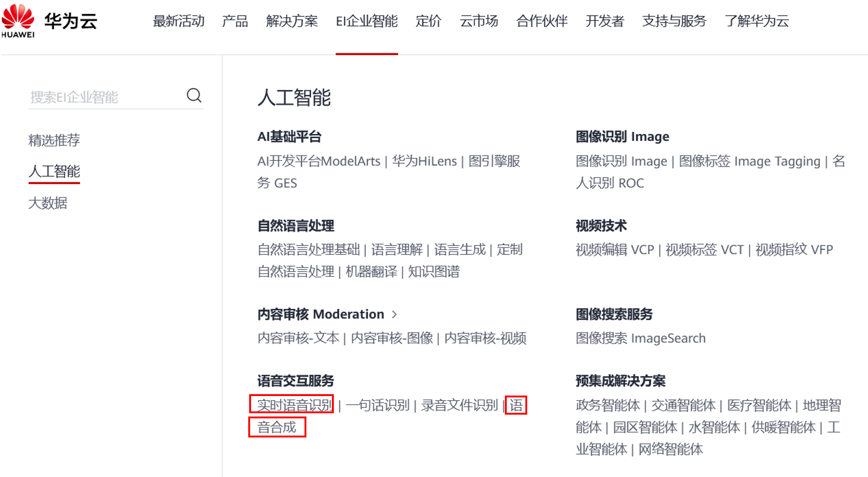Open the 了解华为云 menu
868x477 pixels.
coord(757,21)
